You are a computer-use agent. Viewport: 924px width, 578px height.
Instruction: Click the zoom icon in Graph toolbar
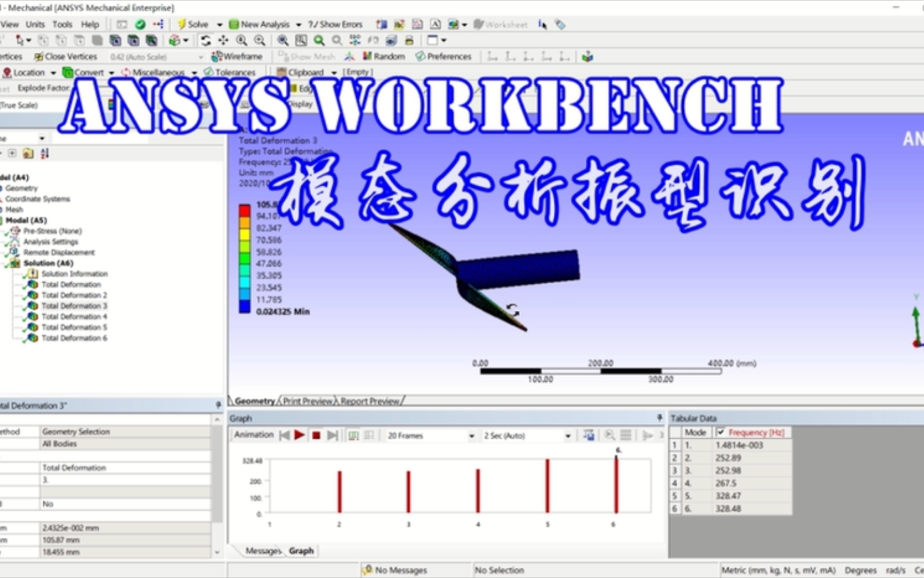click(x=609, y=436)
